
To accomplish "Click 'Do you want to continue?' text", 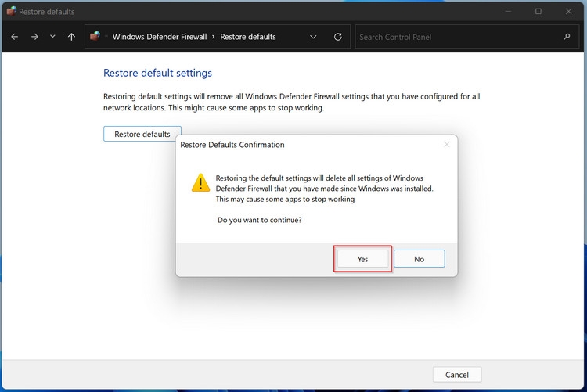I will click(x=259, y=220).
